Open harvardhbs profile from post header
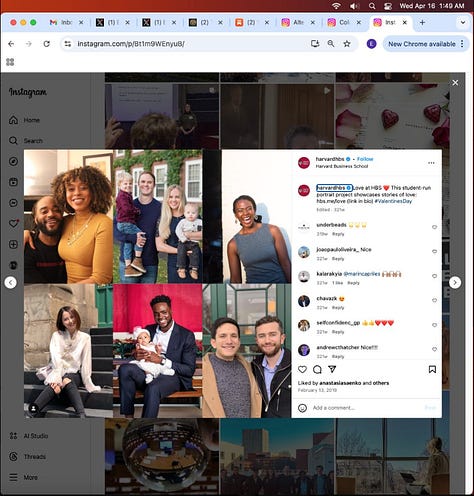This screenshot has height=496, width=474. click(330, 159)
